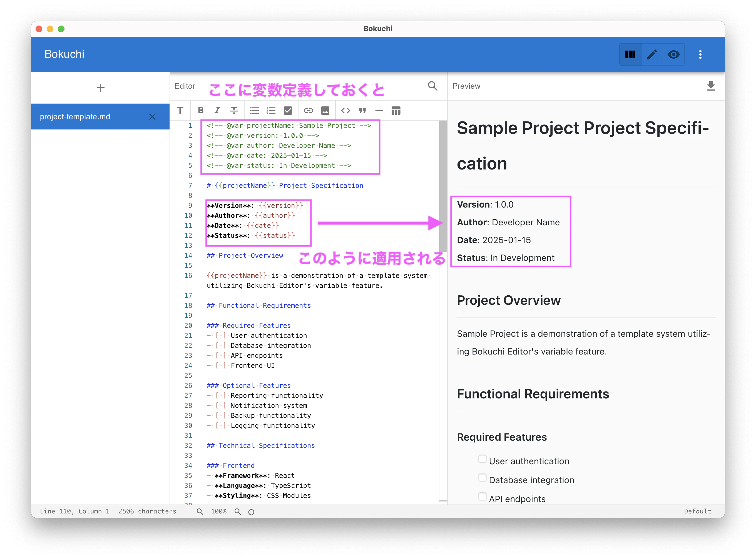The width and height of the screenshot is (756, 559).
Task: Place cursor on '# {{projectName}} Project Specification' line
Action: coord(285,185)
